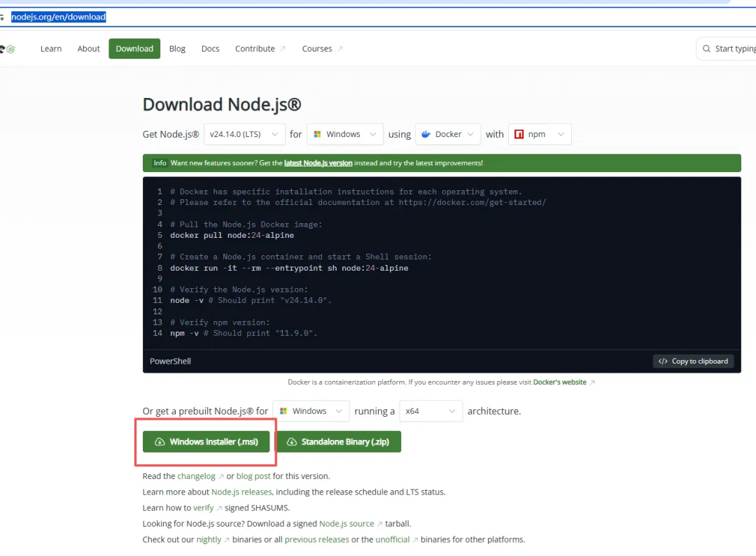The width and height of the screenshot is (756, 556).
Task: Open the npm package manager dropdown
Action: [540, 134]
